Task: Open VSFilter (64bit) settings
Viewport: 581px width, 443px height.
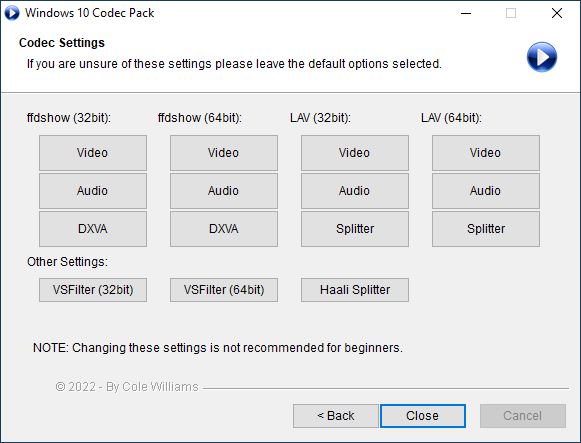Action: [x=224, y=290]
